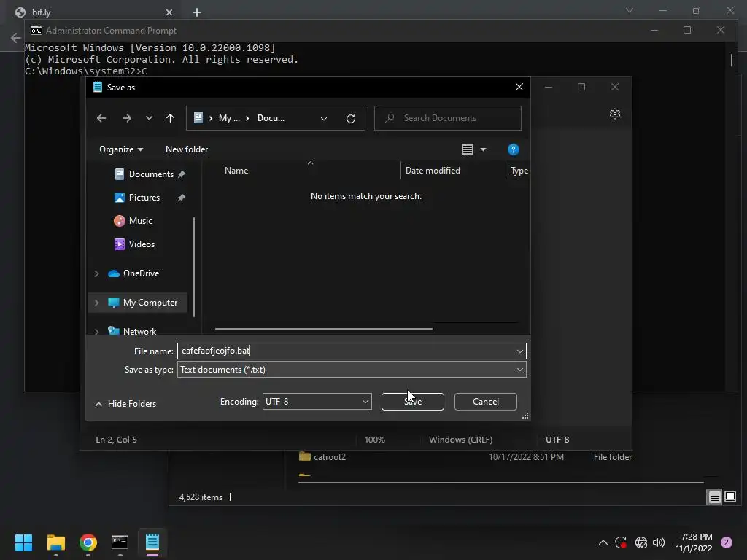Open browser tab search chevron
Viewport: 747px width, 560px height.
(630, 10)
